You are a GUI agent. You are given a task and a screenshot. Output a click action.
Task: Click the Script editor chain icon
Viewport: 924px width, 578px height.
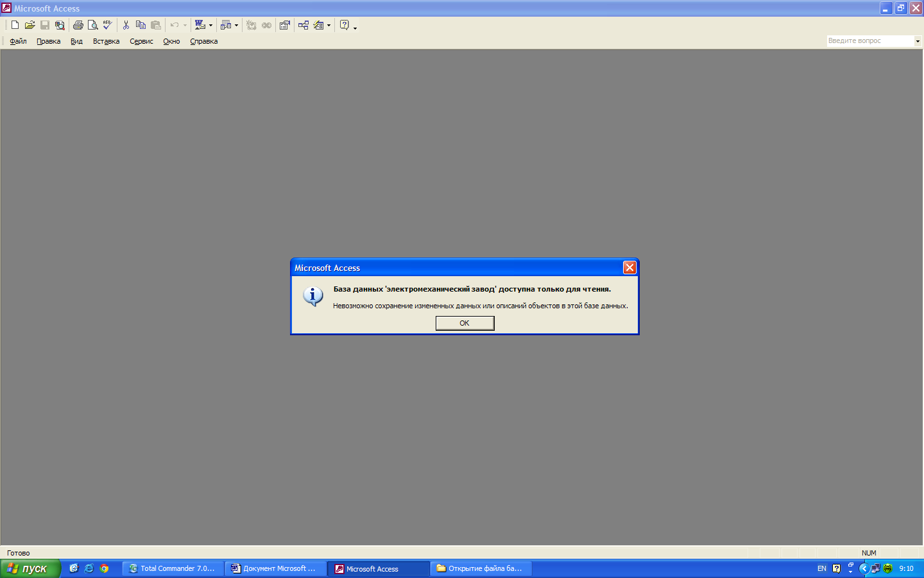(266, 25)
